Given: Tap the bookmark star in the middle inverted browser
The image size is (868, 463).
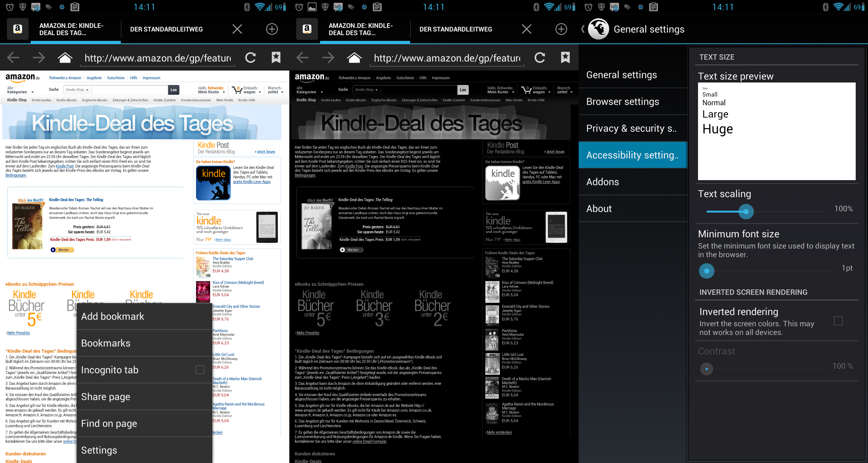Looking at the screenshot, I should coord(565,58).
